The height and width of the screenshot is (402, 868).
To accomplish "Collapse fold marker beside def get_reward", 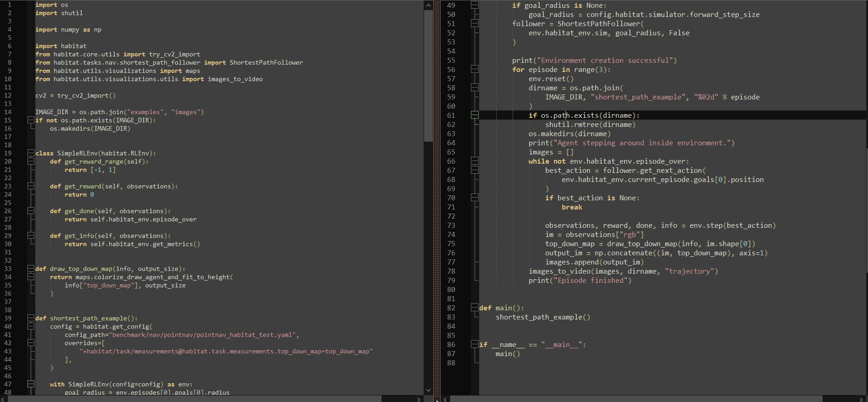I will pos(31,186).
